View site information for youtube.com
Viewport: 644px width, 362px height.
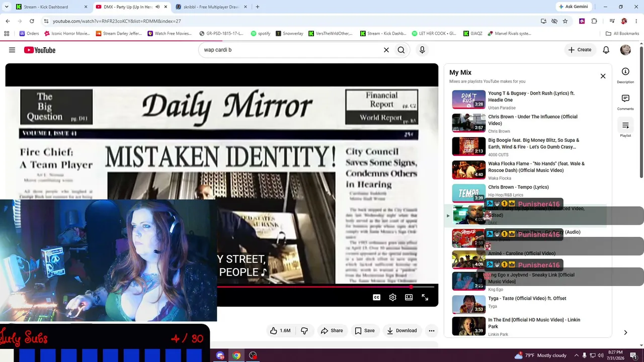(x=46, y=21)
